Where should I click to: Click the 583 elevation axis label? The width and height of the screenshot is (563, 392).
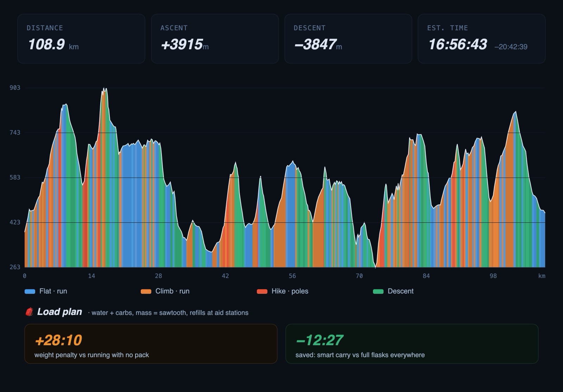tap(15, 177)
